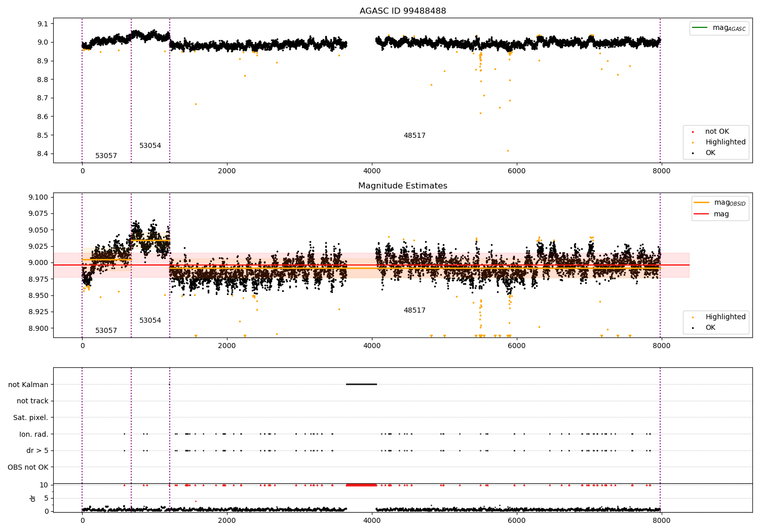
Task: Click the 8.4 y-axis tick in the top plot
Action: (x=43, y=154)
